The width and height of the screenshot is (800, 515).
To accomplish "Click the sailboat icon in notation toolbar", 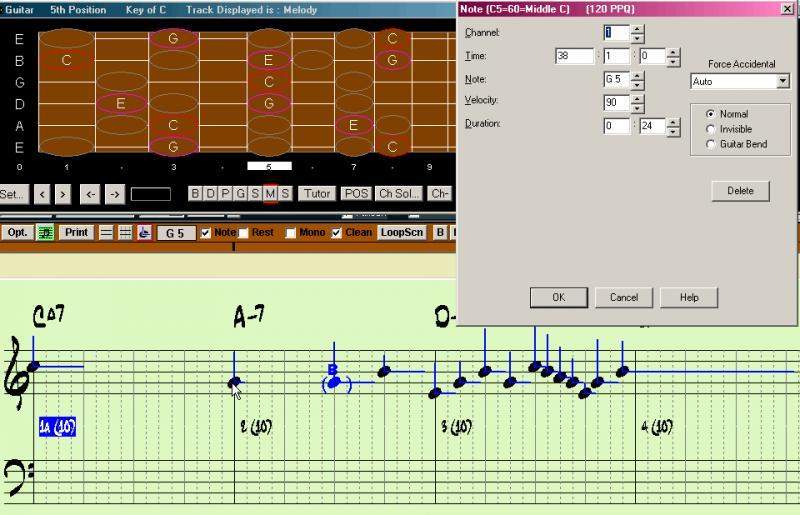I will [x=144, y=232].
